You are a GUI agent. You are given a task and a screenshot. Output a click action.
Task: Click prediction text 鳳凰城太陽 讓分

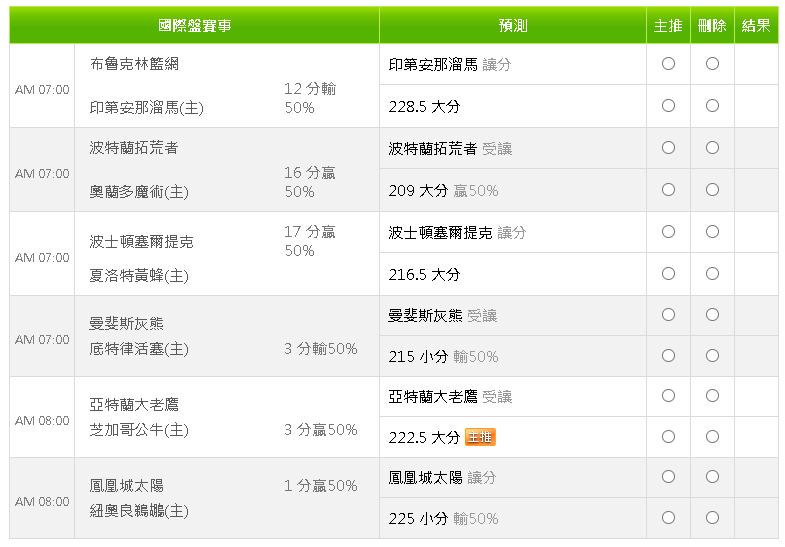tap(443, 478)
